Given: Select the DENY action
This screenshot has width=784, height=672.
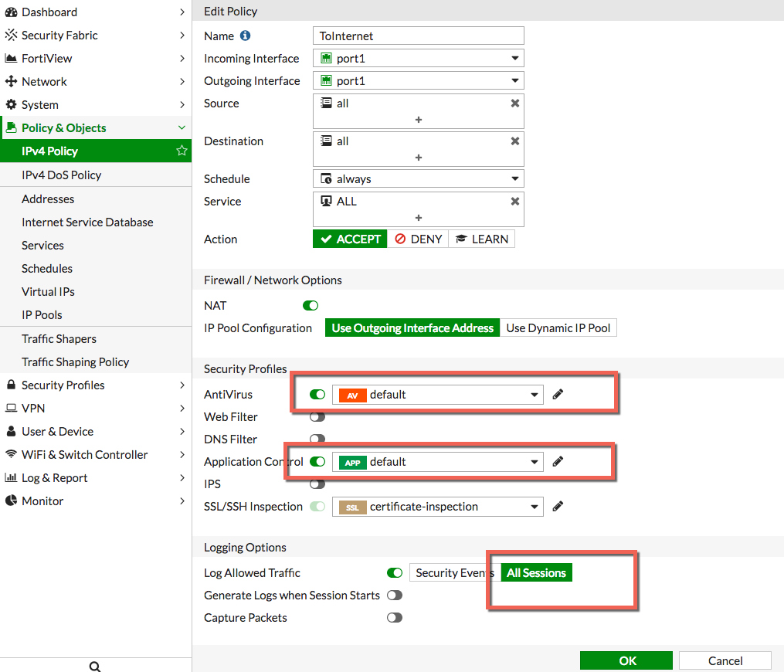Looking at the screenshot, I should click(418, 239).
